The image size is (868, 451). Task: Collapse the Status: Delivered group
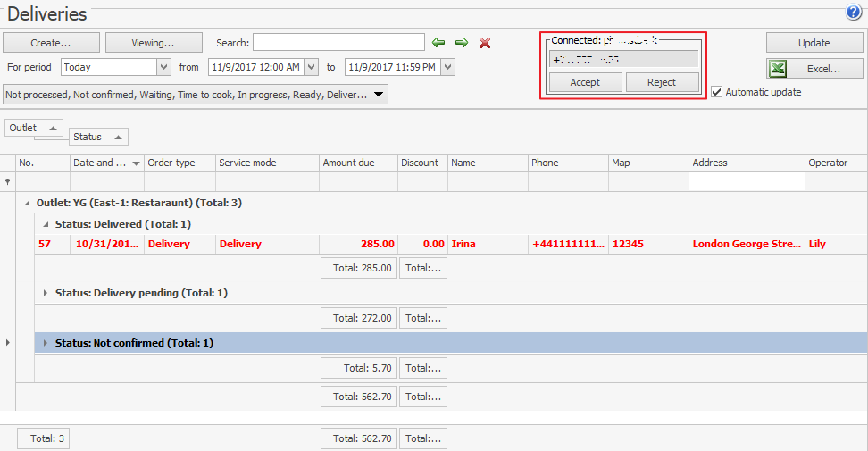tap(46, 224)
